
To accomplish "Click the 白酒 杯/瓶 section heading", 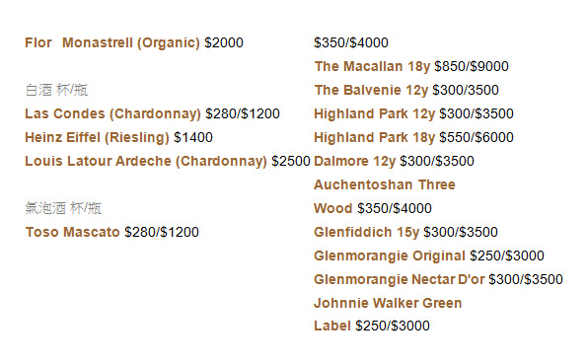I will (56, 90).
